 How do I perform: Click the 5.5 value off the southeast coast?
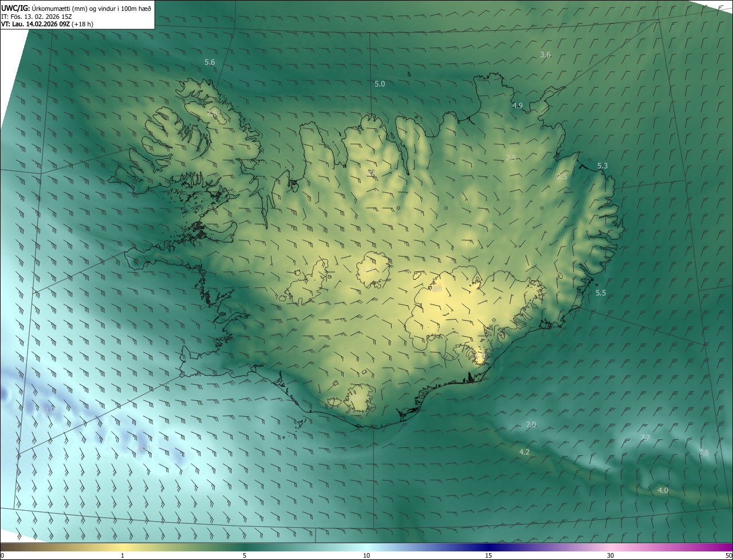point(601,293)
